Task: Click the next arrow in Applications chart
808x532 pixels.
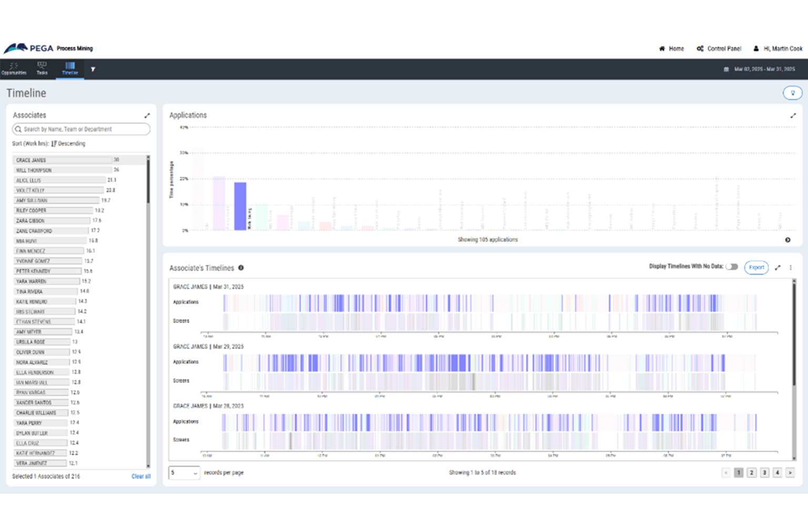Action: click(787, 240)
